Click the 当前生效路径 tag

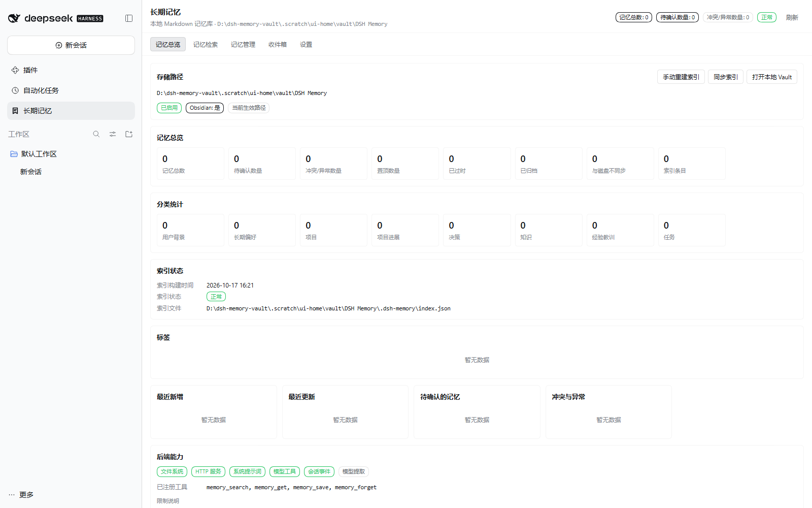(x=249, y=108)
